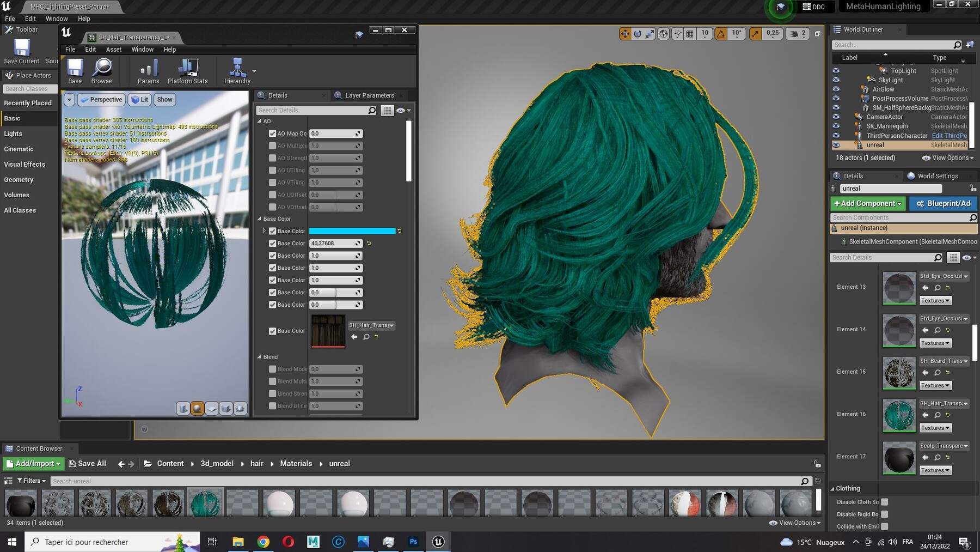This screenshot has width=980, height=552.
Task: Open camera speed setting in viewport
Action: [798, 34]
